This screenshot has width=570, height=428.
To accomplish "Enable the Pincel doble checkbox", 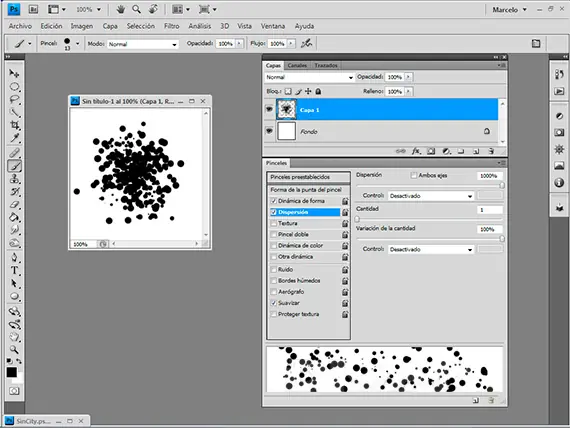I will pyautogui.click(x=274, y=235).
